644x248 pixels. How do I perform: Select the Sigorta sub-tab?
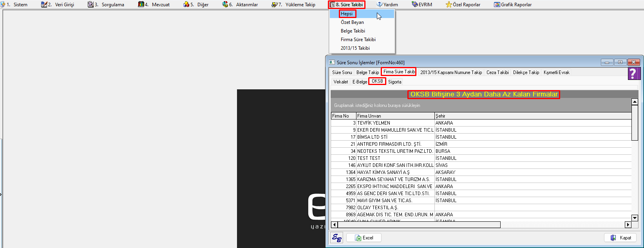pyautogui.click(x=394, y=82)
